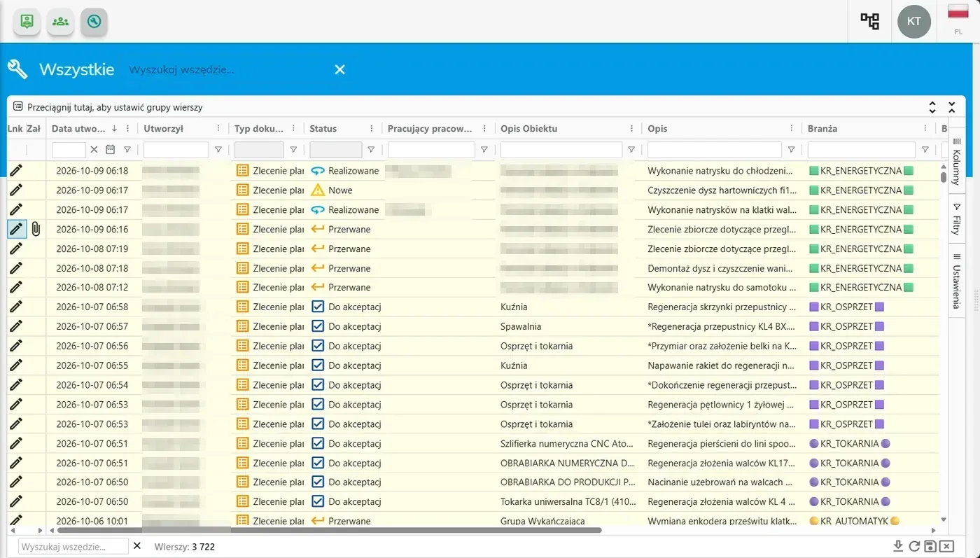
Task: Edit the 2026-10-09 06:18 order pencil
Action: point(16,170)
